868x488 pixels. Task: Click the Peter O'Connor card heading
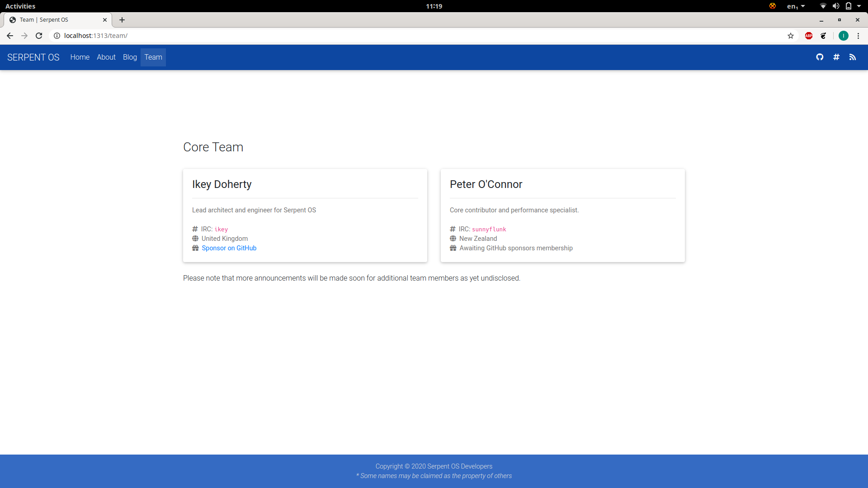(x=486, y=184)
